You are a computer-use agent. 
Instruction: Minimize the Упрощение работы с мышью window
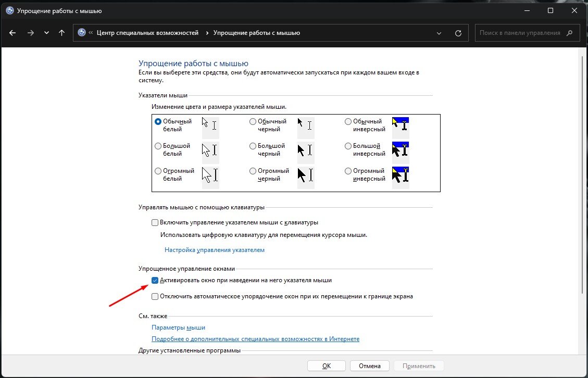point(527,10)
